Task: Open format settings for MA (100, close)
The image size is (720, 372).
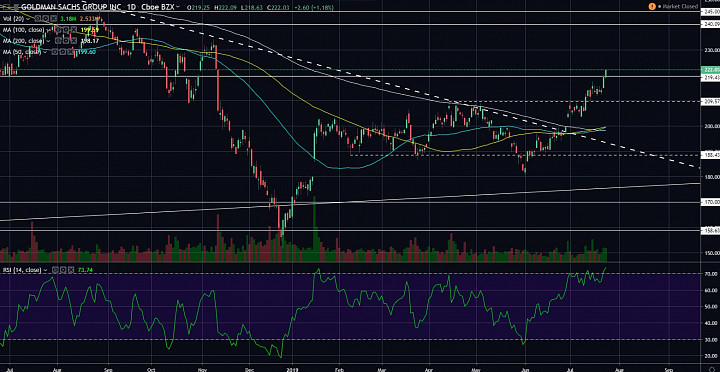Action: (x=66, y=29)
